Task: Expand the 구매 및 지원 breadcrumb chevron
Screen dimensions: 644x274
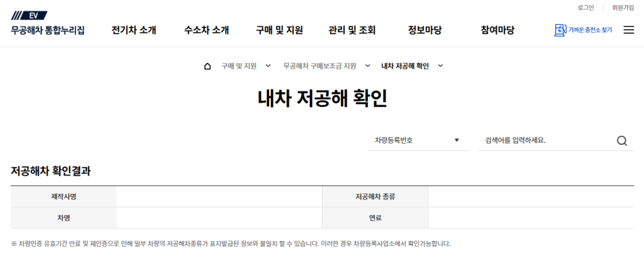Action: click(x=268, y=66)
